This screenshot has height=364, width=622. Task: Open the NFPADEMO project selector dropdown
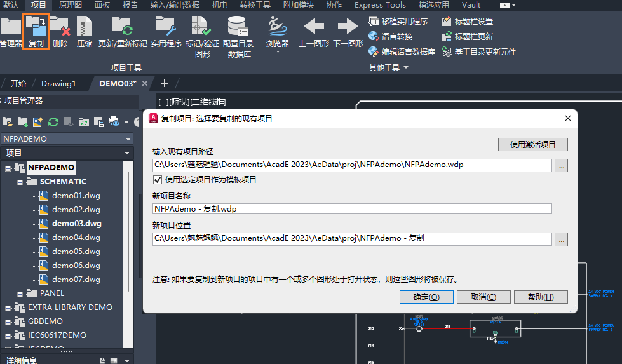click(128, 138)
